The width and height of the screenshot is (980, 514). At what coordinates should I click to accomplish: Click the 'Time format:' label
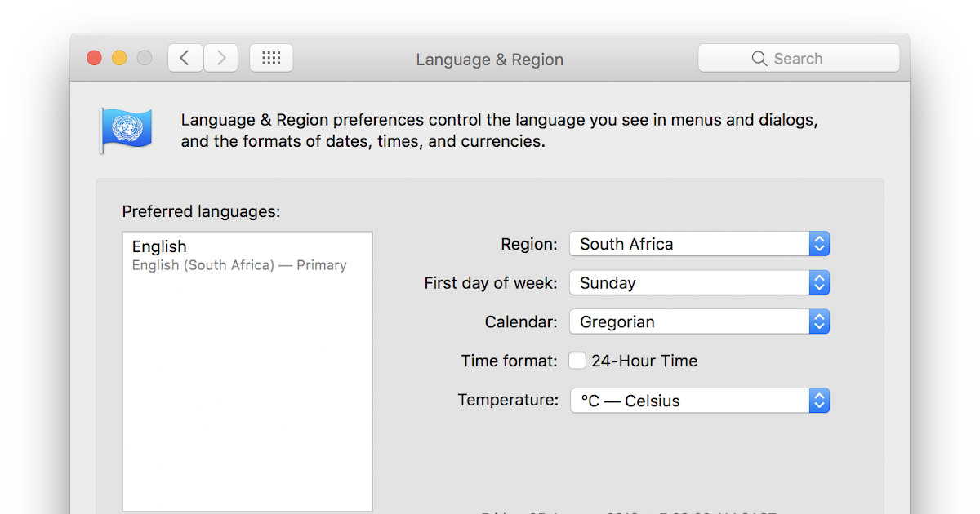510,361
